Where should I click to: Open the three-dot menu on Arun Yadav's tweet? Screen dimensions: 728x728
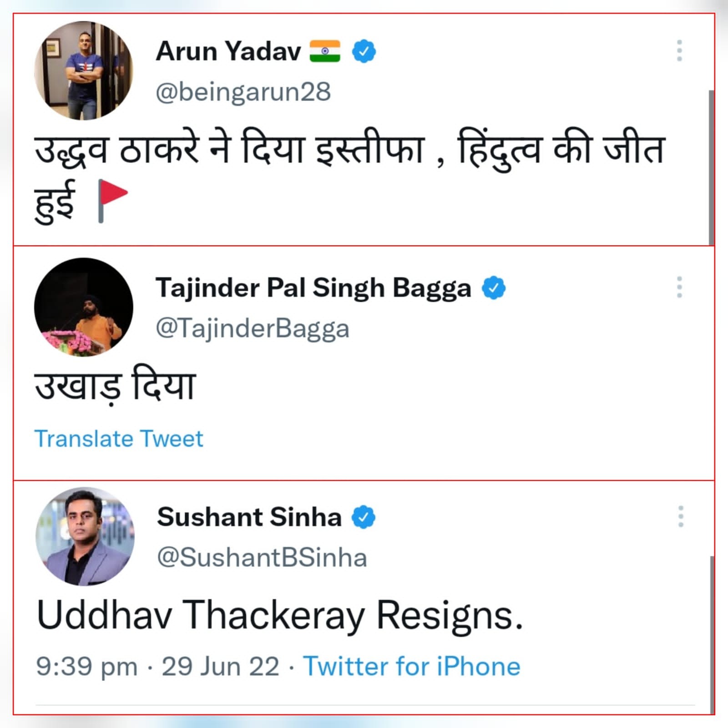[679, 51]
